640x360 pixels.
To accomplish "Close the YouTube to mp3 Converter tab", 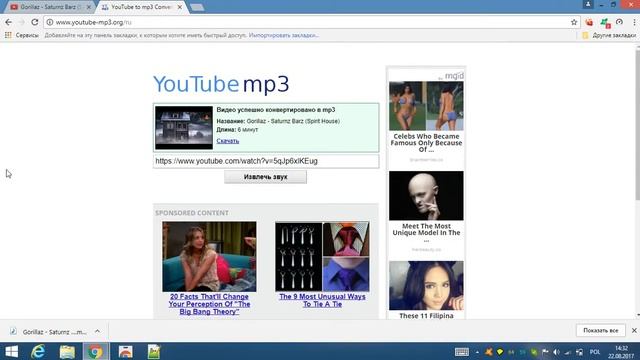I will coord(179,7).
